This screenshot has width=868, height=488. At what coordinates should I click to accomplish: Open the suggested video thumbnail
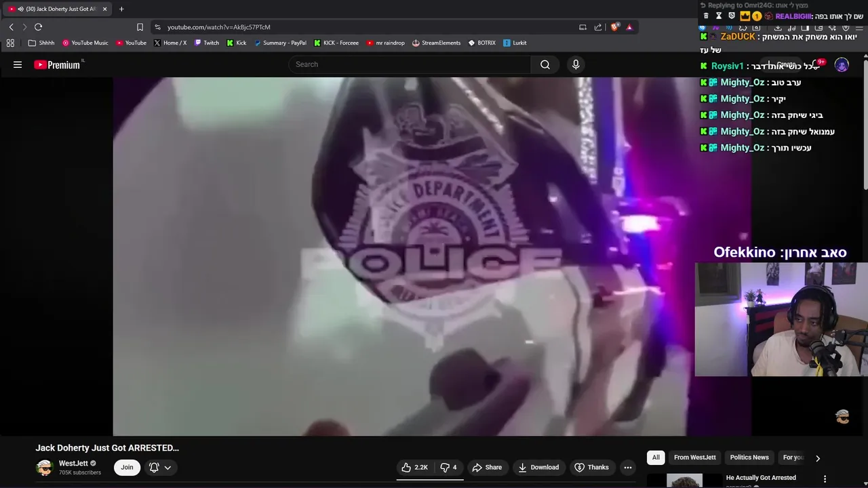(x=684, y=481)
